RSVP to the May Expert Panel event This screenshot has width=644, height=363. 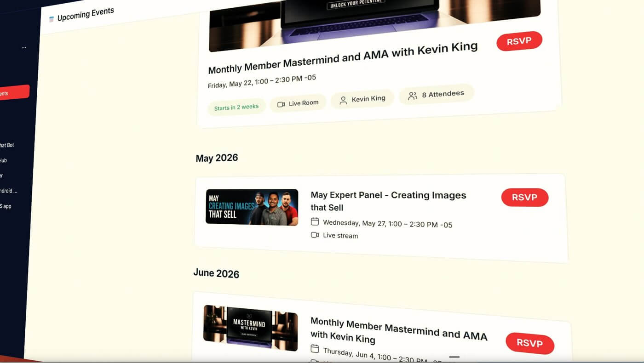pos(525,197)
